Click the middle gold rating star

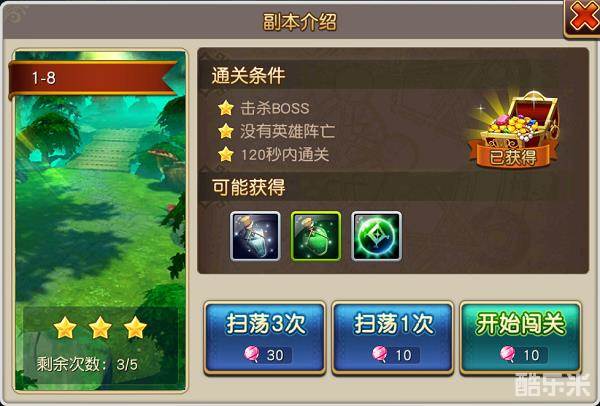point(100,328)
